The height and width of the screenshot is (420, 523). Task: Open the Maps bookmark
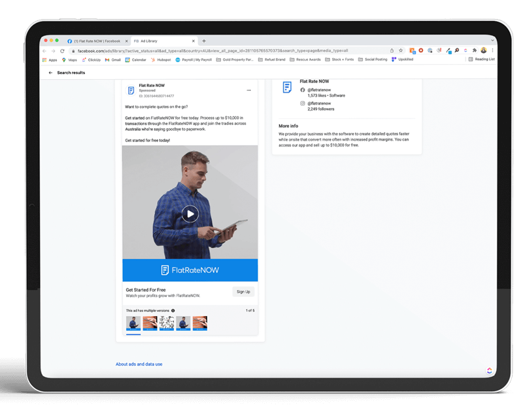tap(69, 60)
